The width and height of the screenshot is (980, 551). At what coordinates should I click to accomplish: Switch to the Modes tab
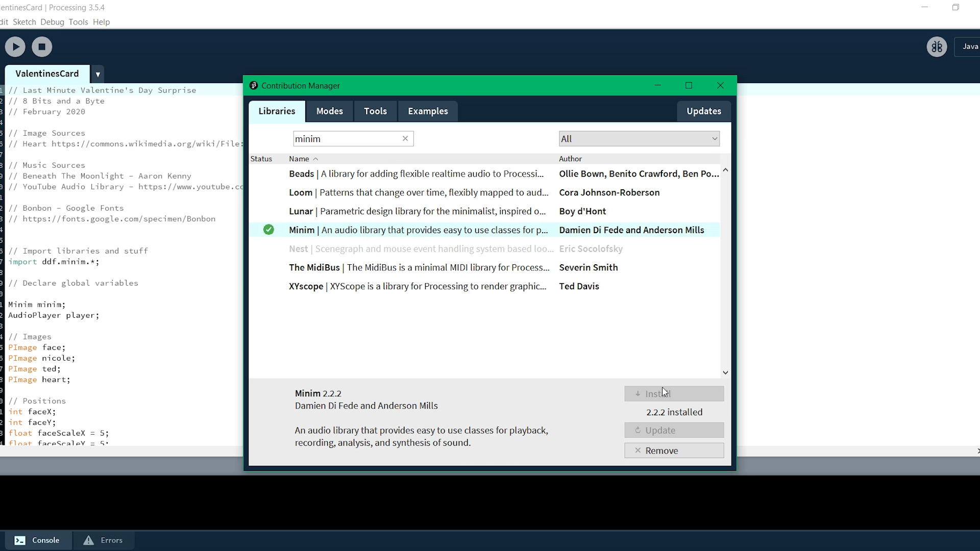click(x=329, y=111)
